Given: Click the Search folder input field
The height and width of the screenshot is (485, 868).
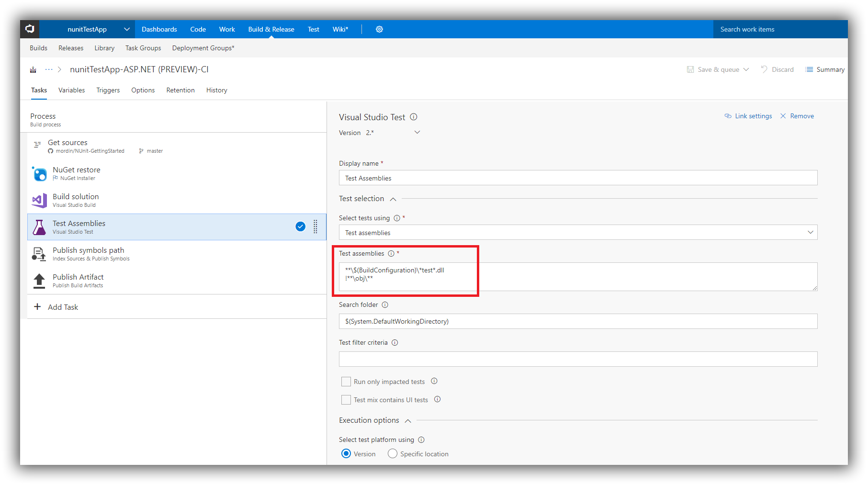Looking at the screenshot, I should [x=578, y=321].
